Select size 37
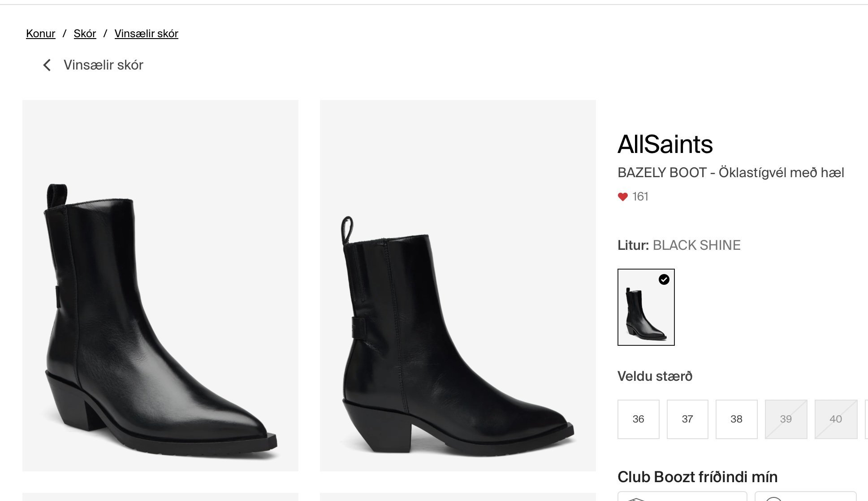This screenshot has width=868, height=501. pyautogui.click(x=687, y=419)
